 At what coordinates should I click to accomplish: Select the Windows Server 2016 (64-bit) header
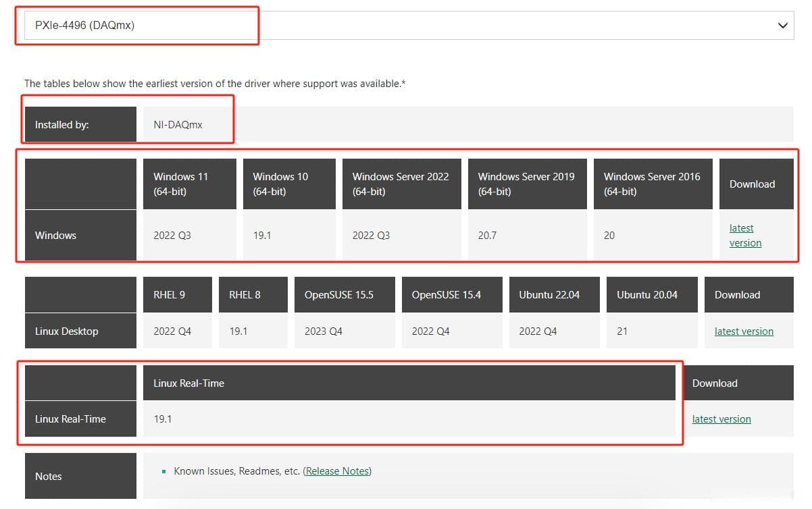point(653,184)
